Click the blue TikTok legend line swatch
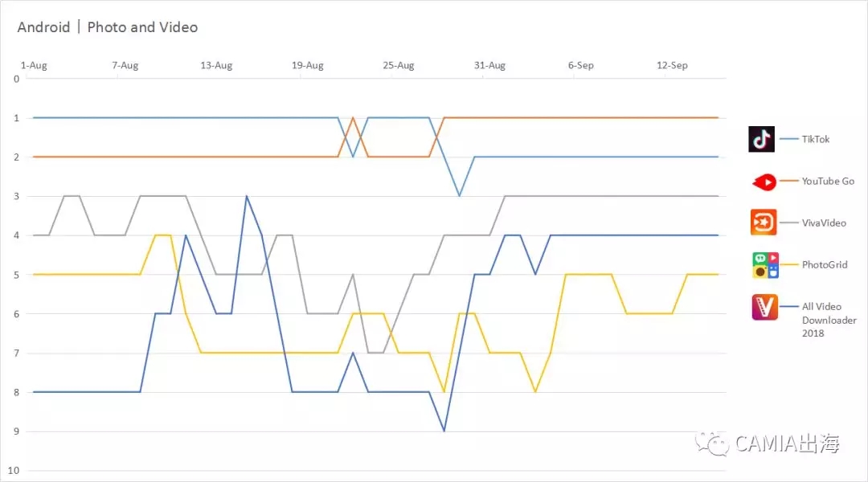Screen dimensions: 868x482 coord(789,138)
